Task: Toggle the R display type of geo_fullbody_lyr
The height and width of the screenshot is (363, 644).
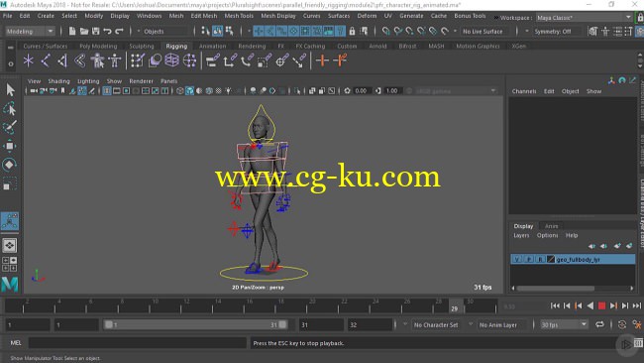Action: tap(541, 260)
